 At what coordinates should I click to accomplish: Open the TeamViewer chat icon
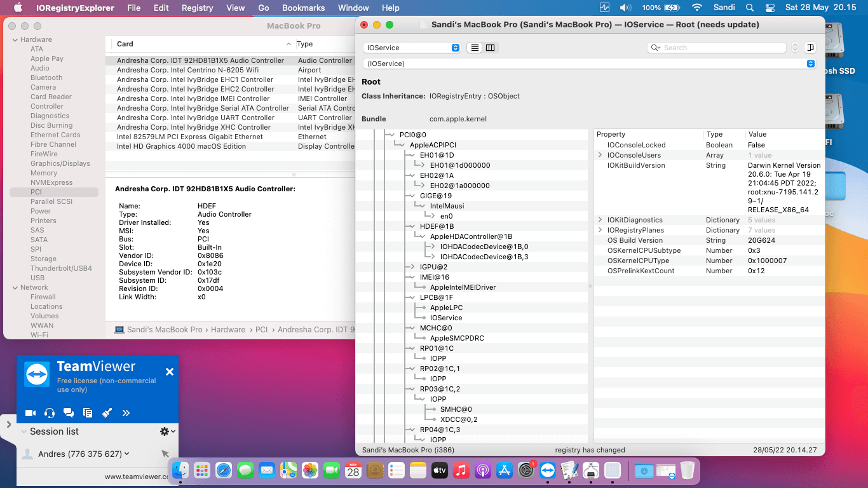pyautogui.click(x=69, y=413)
